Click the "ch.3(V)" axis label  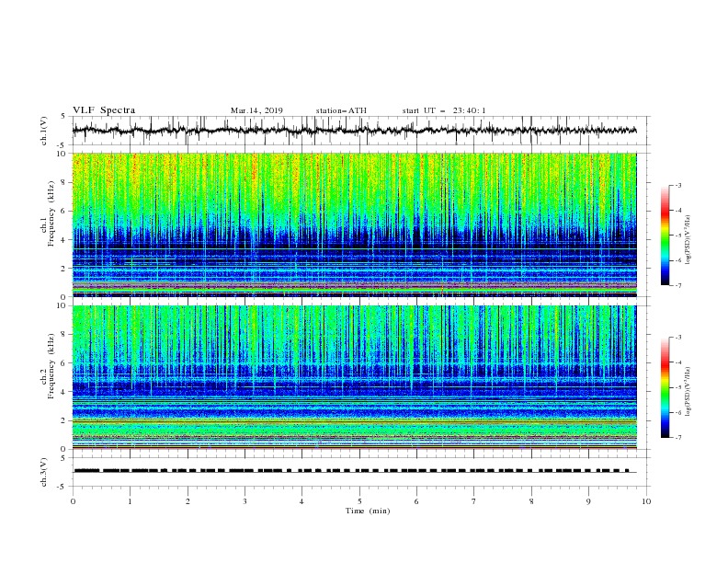pyautogui.click(x=44, y=472)
